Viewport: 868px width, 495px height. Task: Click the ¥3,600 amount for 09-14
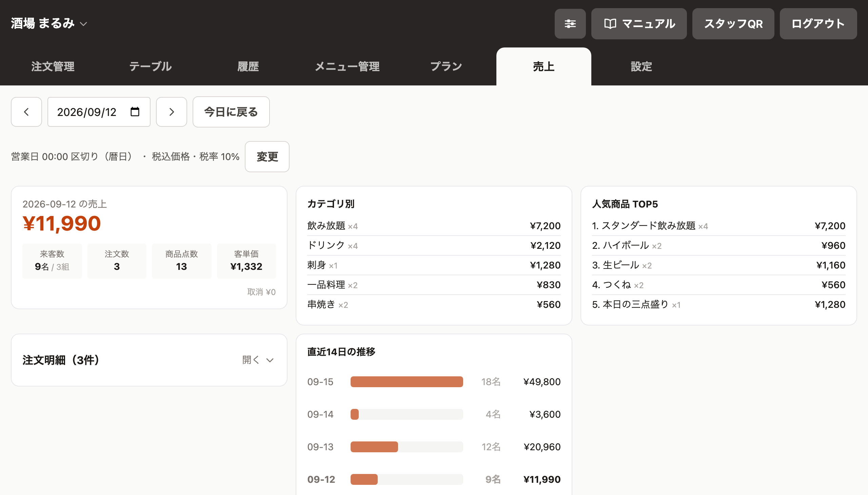coord(545,414)
